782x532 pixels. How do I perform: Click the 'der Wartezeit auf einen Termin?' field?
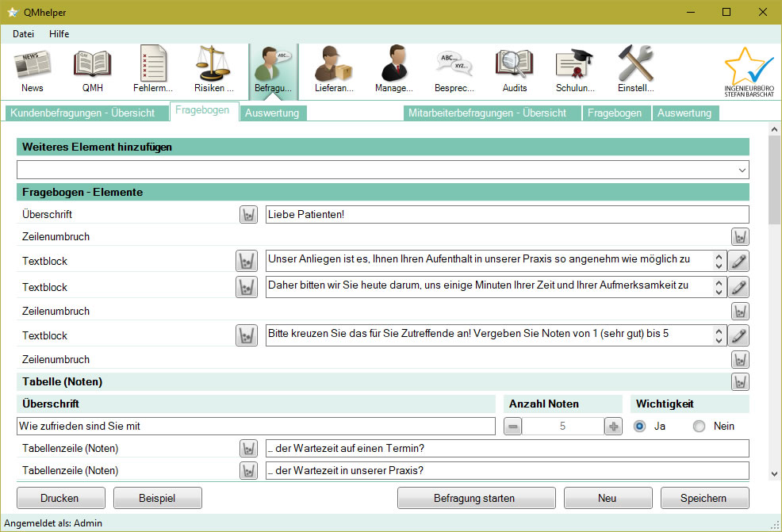coord(508,448)
